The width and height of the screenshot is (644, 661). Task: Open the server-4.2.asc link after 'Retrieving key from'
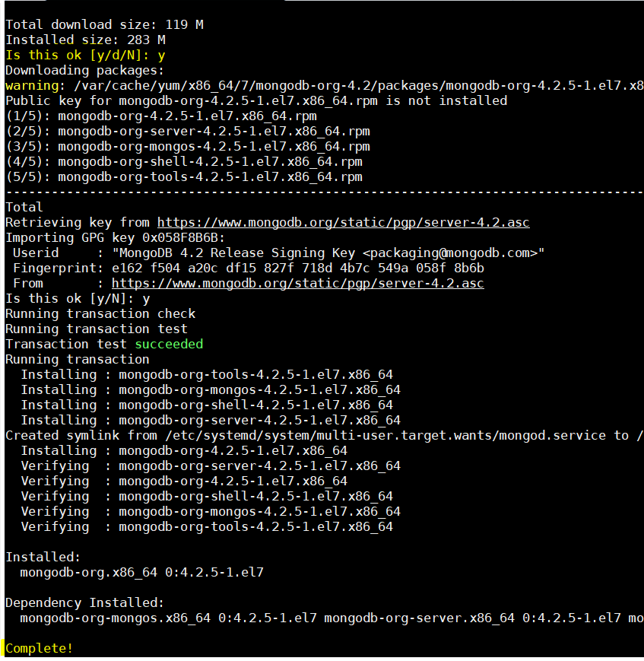tap(343, 223)
